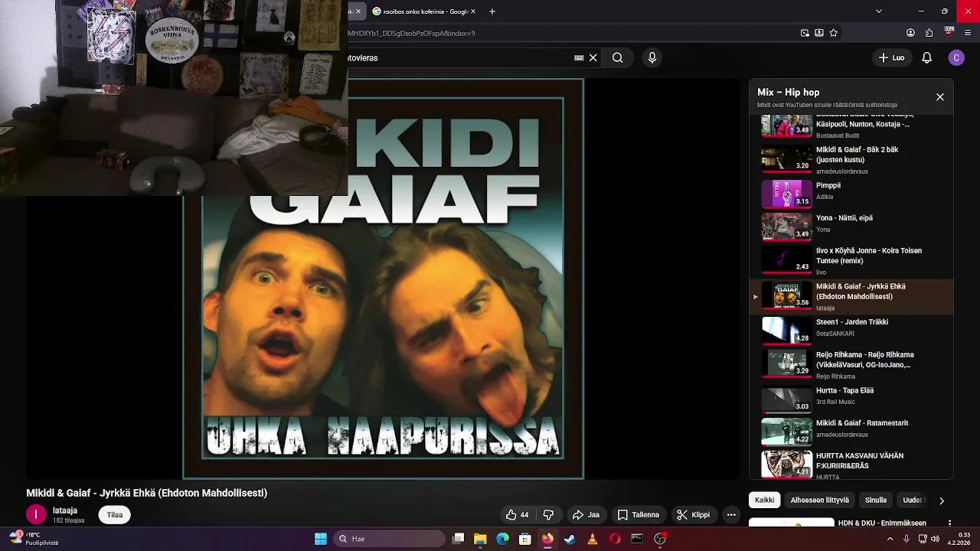This screenshot has width=980, height=551.
Task: Subscribe with the Tilaa button
Action: (x=115, y=515)
